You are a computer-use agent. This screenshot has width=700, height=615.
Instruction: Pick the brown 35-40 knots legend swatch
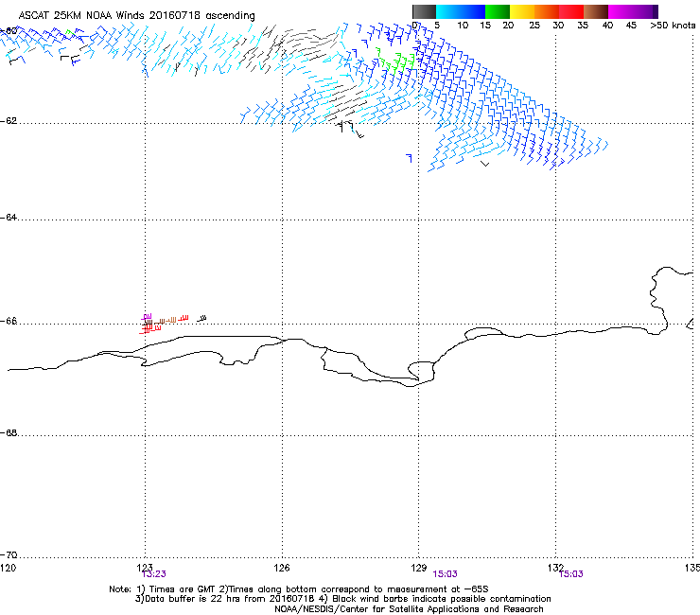pos(596,11)
